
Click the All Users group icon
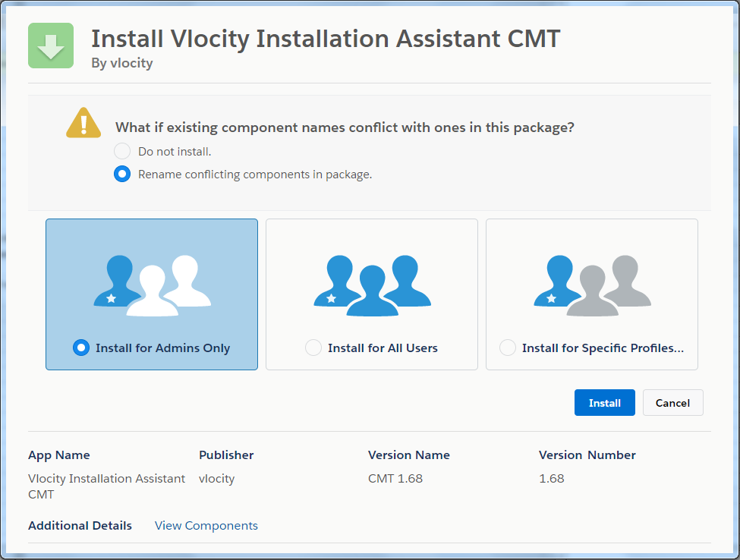373,286
